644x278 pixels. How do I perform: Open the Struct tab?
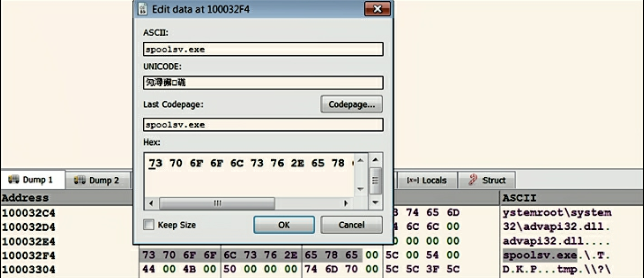487,180
